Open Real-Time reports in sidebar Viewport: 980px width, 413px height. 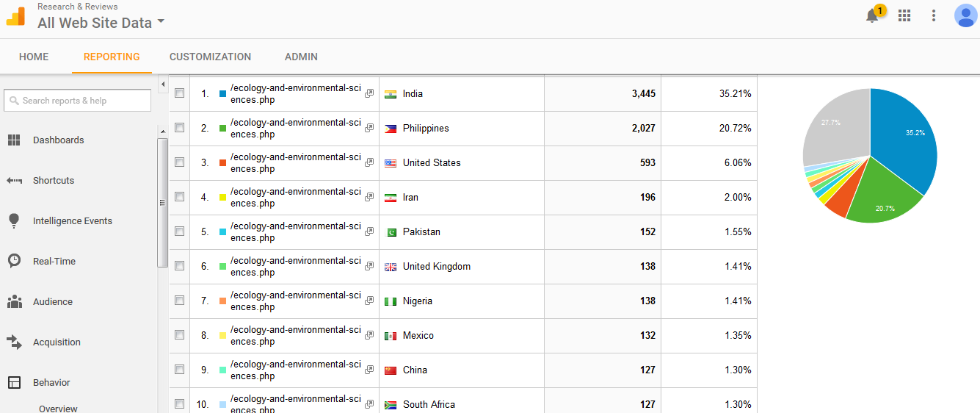[54, 262]
